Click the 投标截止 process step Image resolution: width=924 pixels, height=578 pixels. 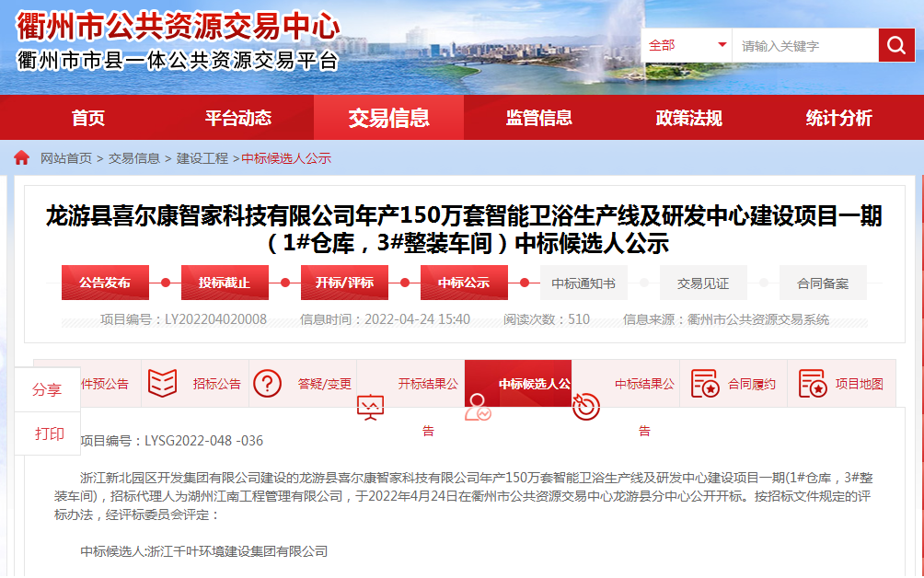point(225,283)
